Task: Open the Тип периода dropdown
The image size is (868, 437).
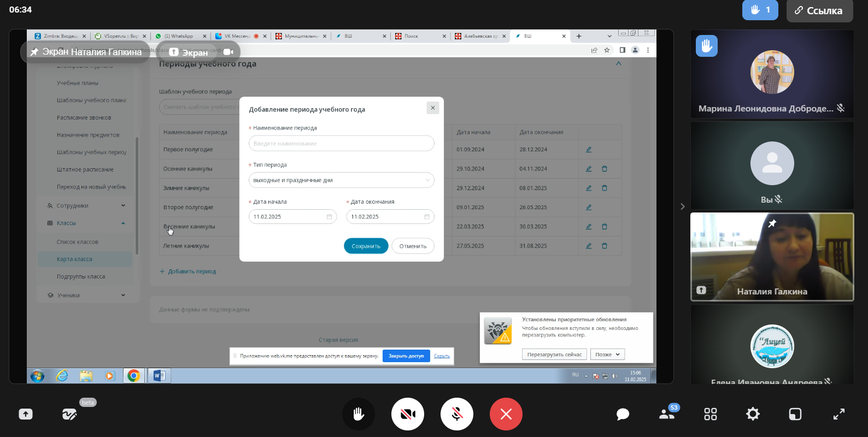Action: click(x=341, y=180)
